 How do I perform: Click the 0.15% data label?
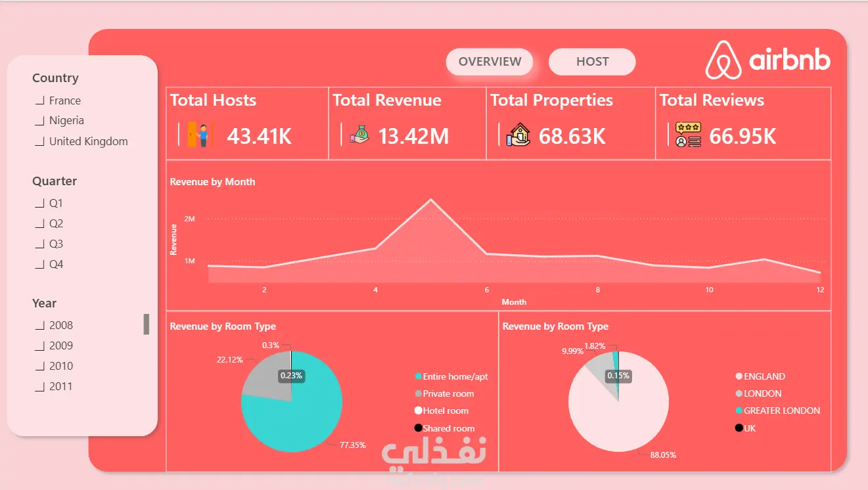618,376
